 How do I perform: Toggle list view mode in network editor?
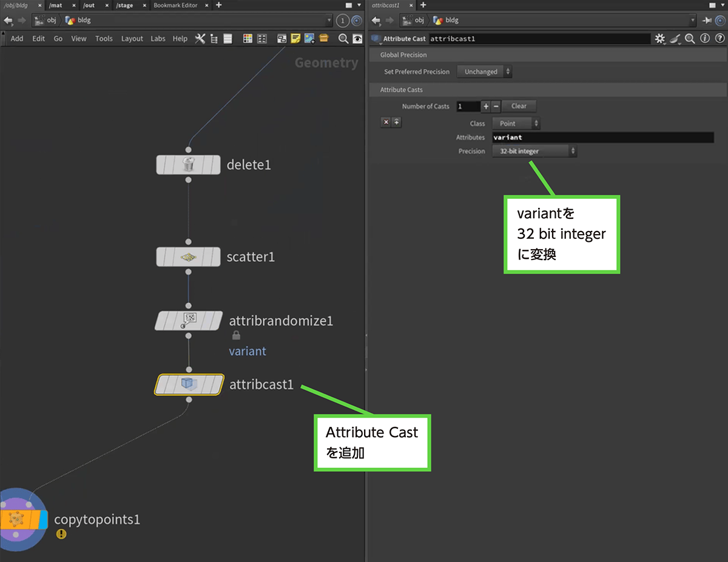click(x=228, y=38)
